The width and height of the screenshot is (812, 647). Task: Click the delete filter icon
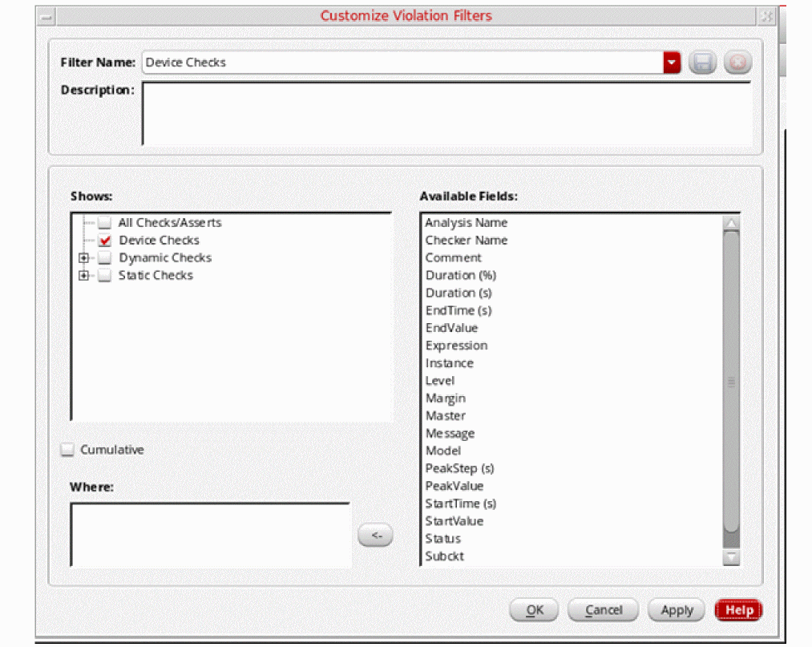click(x=737, y=63)
